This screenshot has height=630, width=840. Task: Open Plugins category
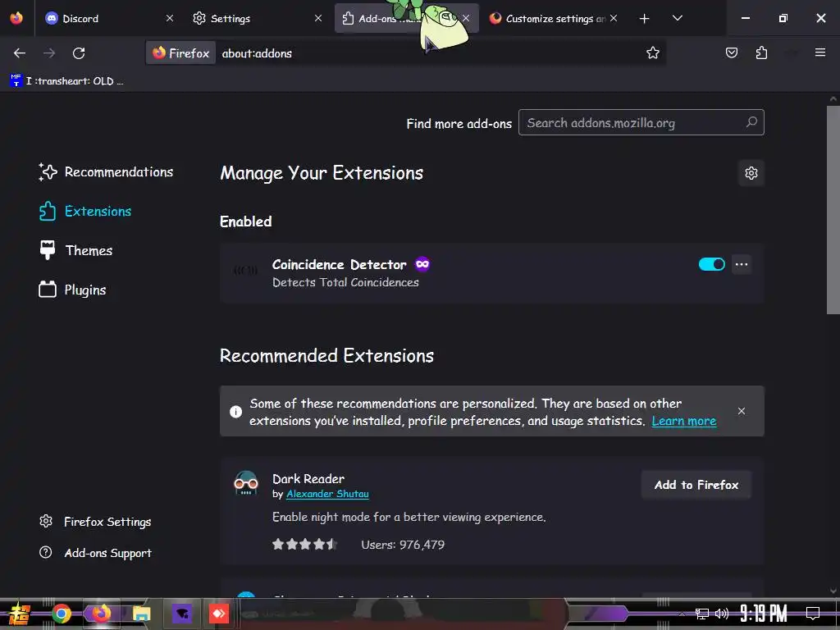[72, 290]
